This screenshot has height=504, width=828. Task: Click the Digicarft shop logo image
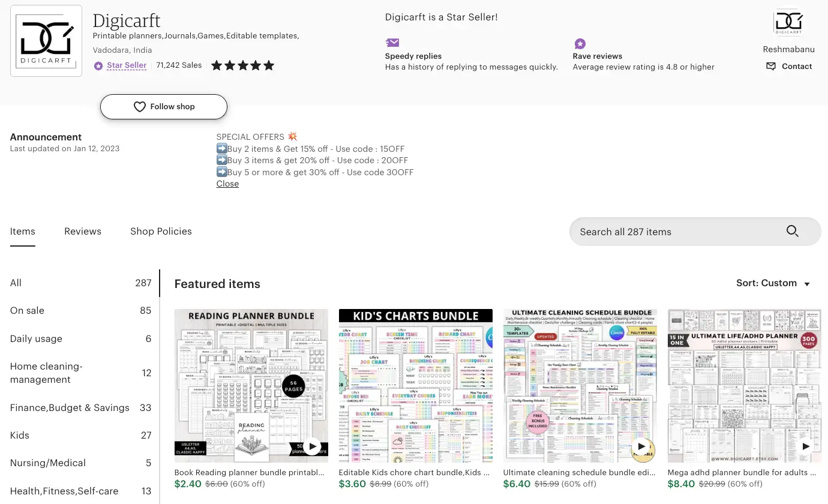[46, 41]
